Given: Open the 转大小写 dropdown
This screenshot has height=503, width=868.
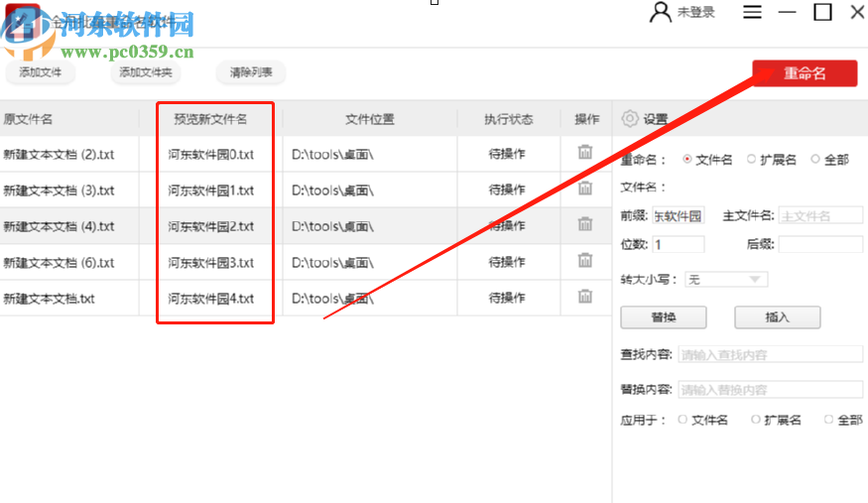Looking at the screenshot, I should tap(726, 280).
